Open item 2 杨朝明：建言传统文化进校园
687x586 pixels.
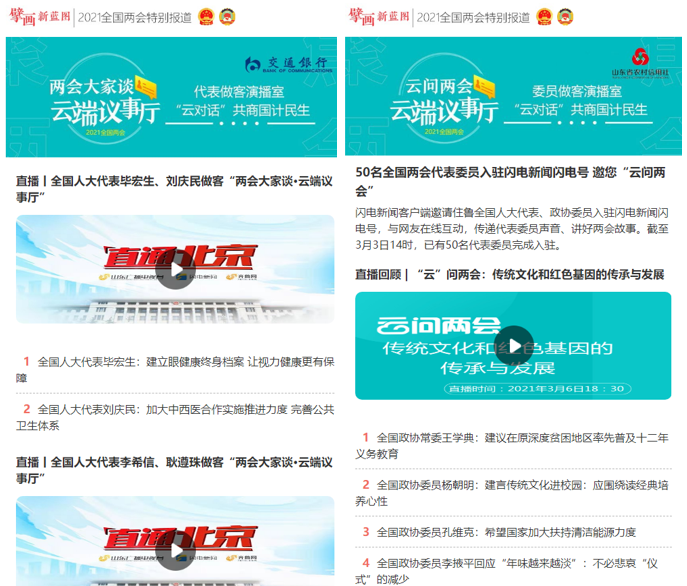pyautogui.click(x=512, y=493)
